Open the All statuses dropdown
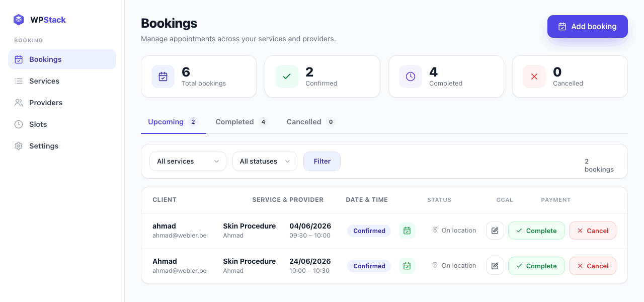Screen dimensions: 644x302 click(265, 161)
